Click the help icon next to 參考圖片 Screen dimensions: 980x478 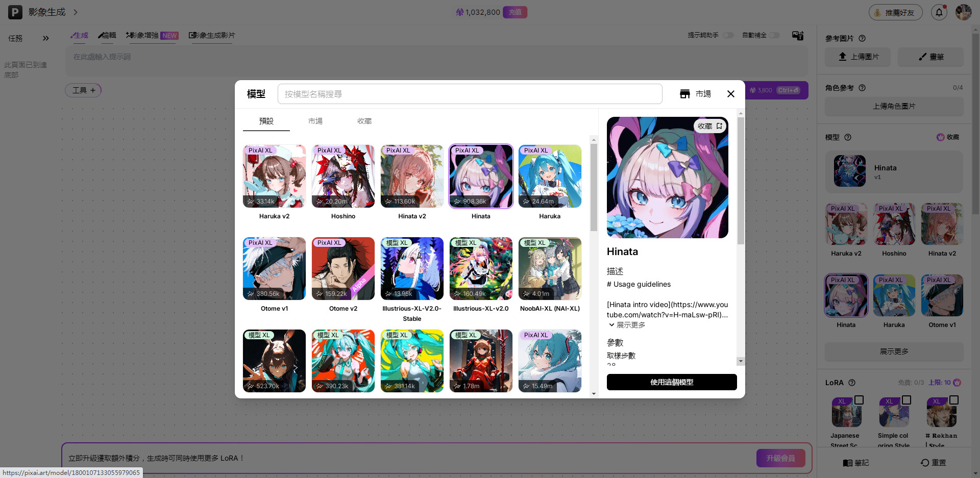(x=862, y=38)
